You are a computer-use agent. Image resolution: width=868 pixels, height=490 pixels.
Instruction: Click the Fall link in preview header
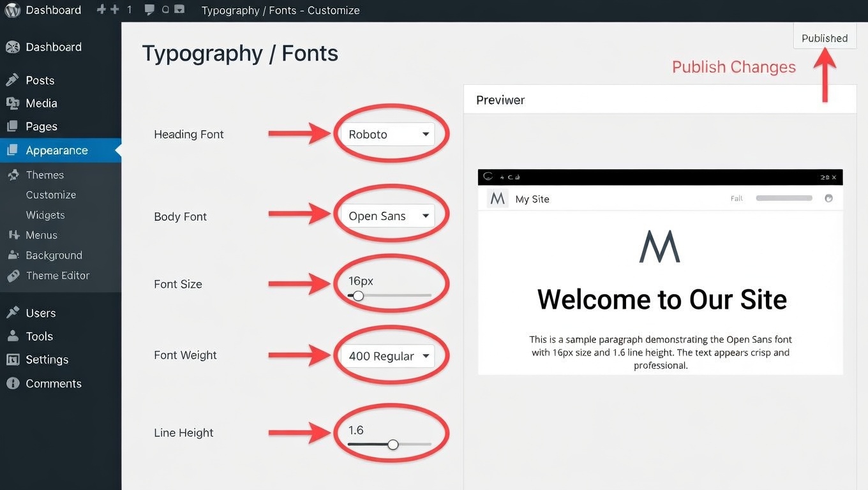click(x=737, y=198)
